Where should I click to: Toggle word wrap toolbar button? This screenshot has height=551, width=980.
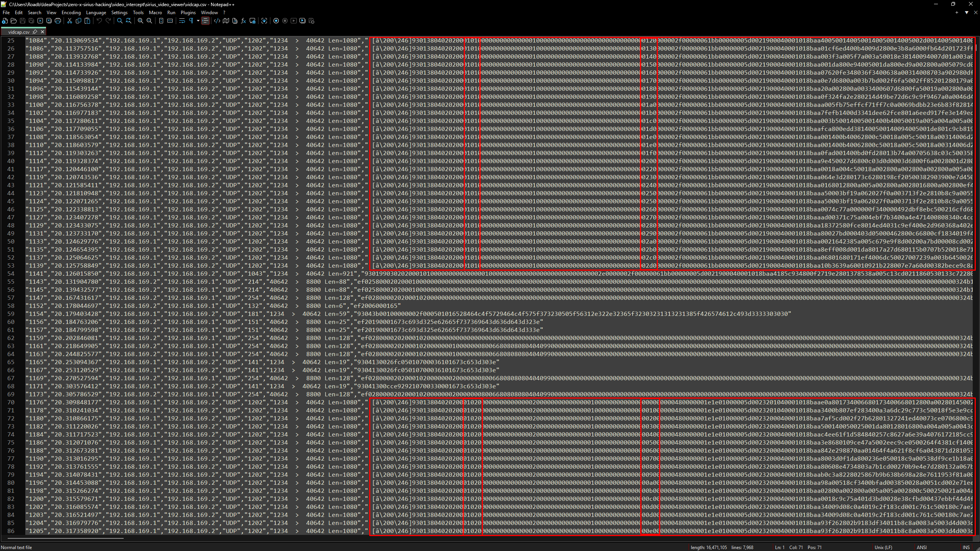click(182, 21)
